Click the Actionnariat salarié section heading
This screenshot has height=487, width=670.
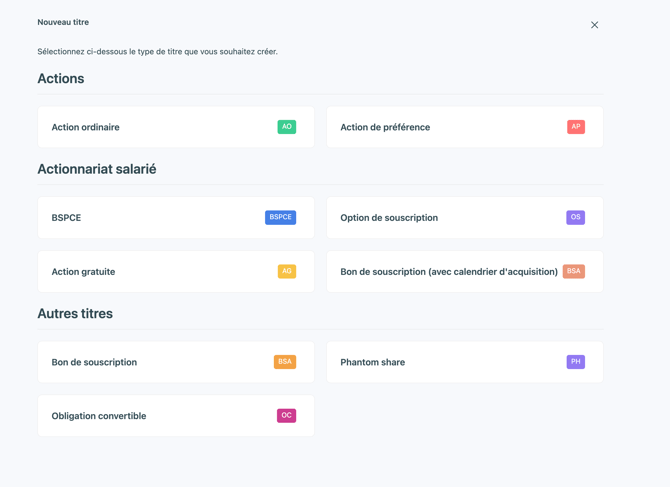tap(97, 169)
